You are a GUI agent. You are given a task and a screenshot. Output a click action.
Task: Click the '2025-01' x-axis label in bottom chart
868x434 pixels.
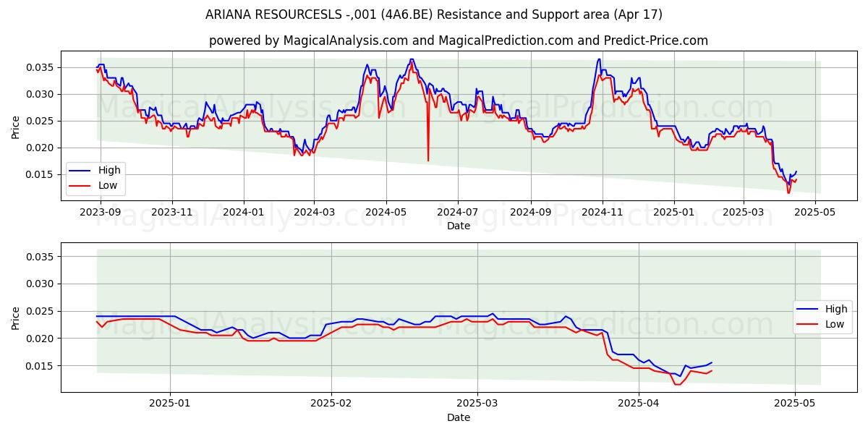(170, 403)
